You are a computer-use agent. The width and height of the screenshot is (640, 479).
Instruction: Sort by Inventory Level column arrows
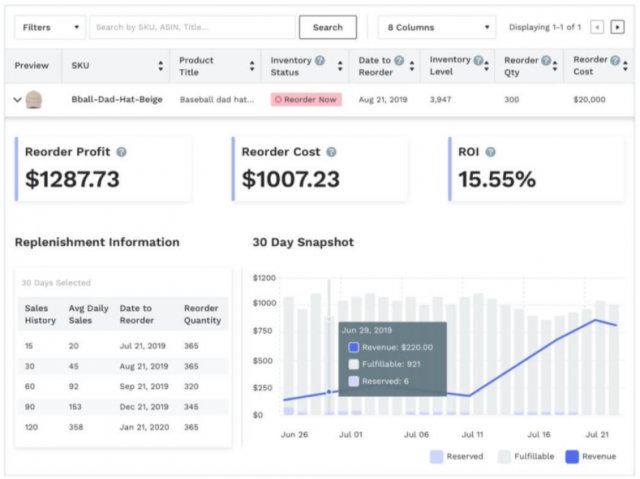[x=487, y=66]
